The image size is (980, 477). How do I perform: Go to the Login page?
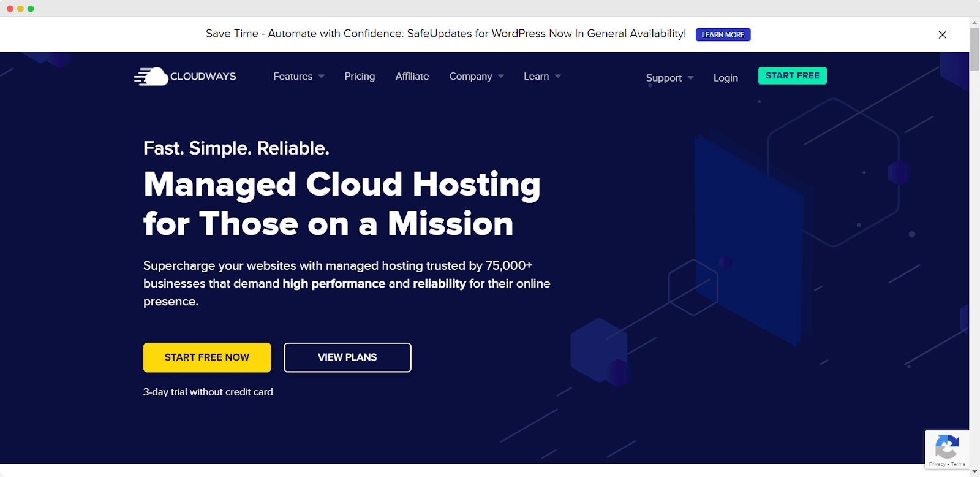[x=726, y=78]
